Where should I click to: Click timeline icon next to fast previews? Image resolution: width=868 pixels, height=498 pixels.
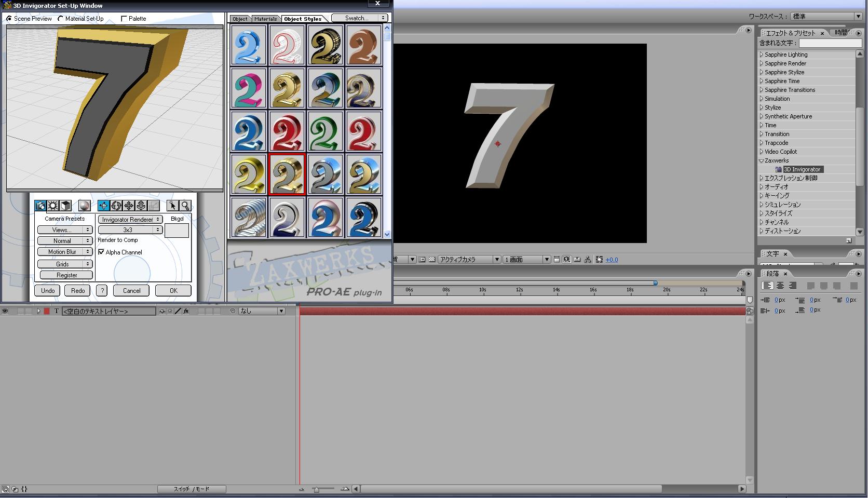pos(577,259)
